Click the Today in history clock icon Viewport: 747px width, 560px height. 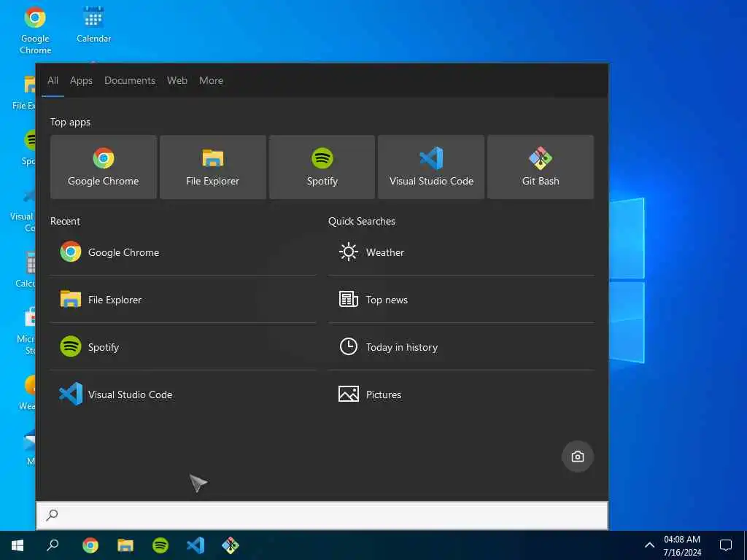(348, 346)
